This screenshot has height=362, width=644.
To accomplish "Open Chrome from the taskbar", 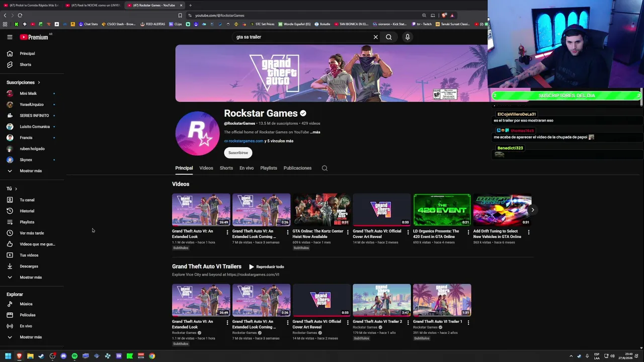I will click(x=152, y=356).
